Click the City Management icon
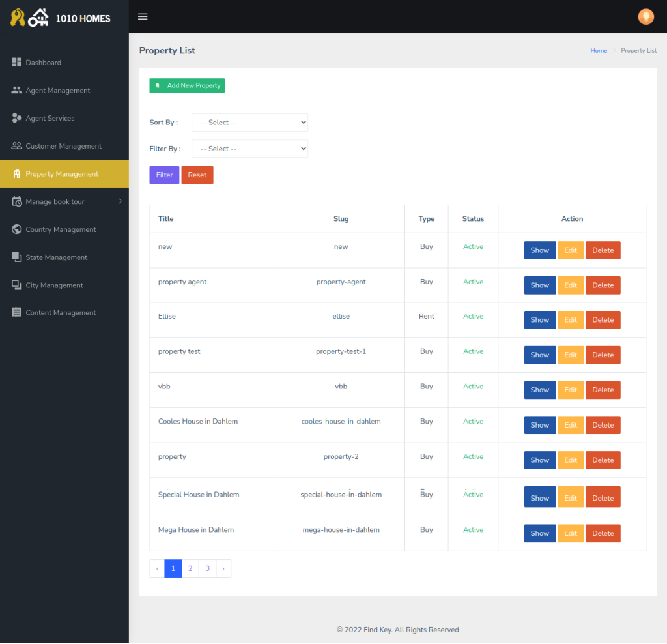The image size is (667, 644). [17, 285]
